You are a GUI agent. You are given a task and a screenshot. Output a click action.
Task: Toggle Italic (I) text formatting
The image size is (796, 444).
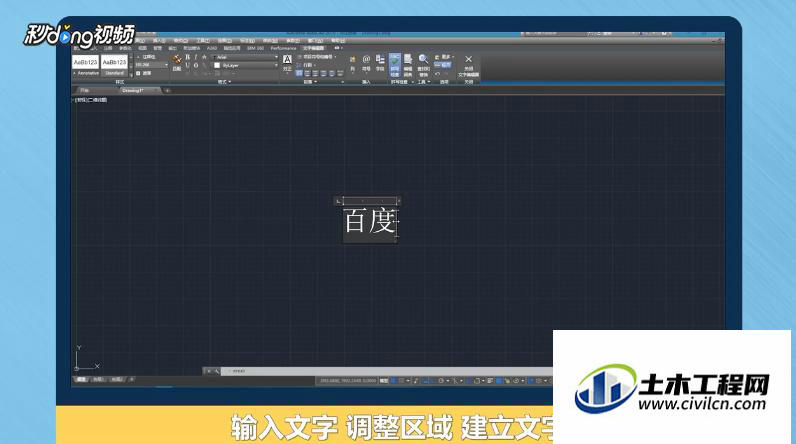pyautogui.click(x=195, y=57)
